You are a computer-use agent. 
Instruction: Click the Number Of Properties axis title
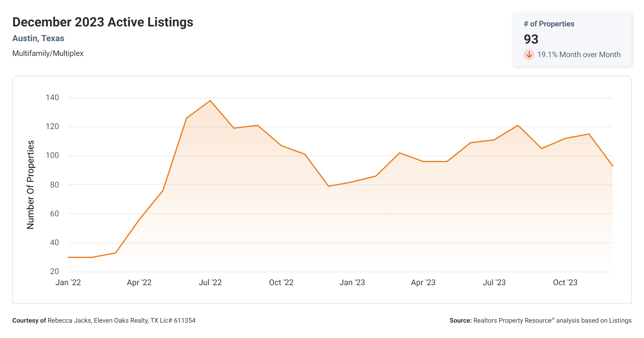(x=30, y=185)
